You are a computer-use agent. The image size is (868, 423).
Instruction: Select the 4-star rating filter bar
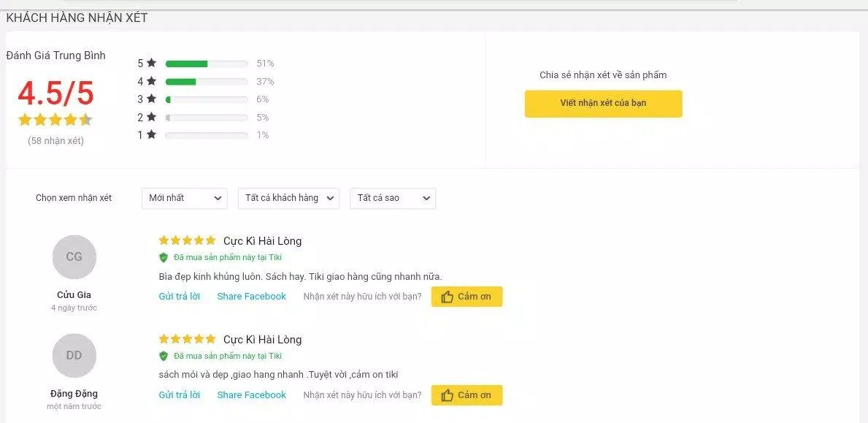207,81
